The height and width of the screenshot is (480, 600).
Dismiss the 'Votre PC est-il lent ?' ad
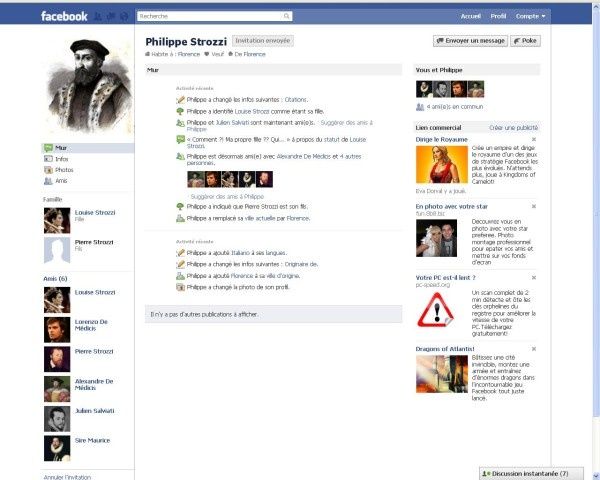(534, 277)
